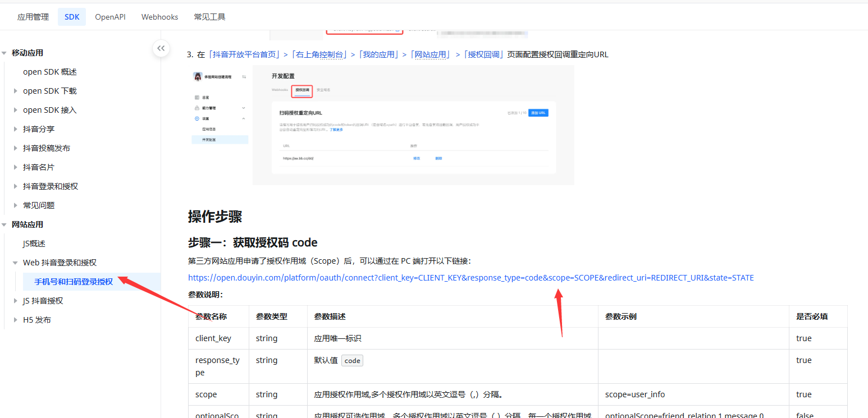Open 抖音开放平台首页 link
Image resolution: width=868 pixels, height=418 pixels.
244,54
